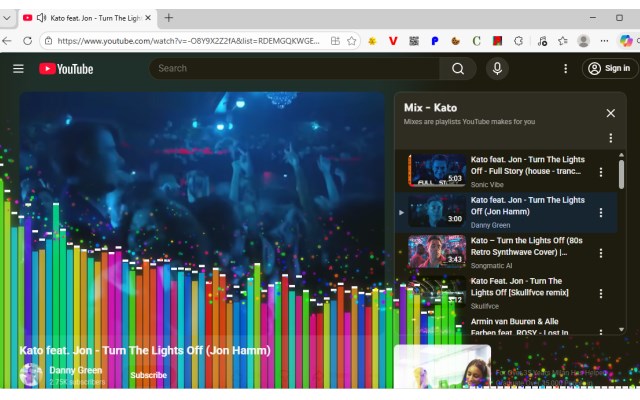Click the advertisement thumbnail below playlist
Screen dimensions: 640x400
442,366
